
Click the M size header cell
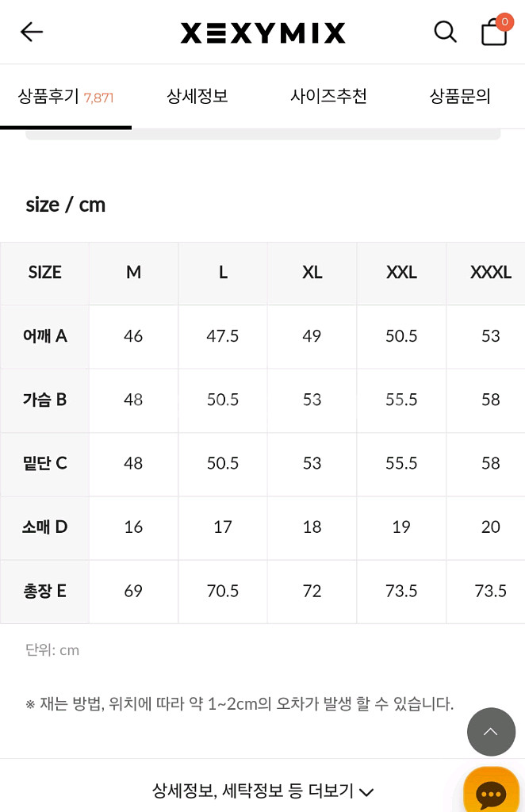[x=133, y=273]
